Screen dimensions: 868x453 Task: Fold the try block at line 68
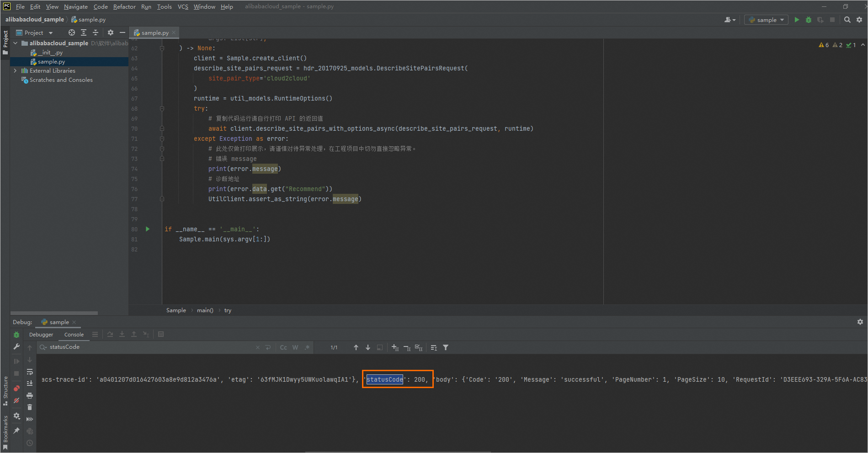pos(162,108)
